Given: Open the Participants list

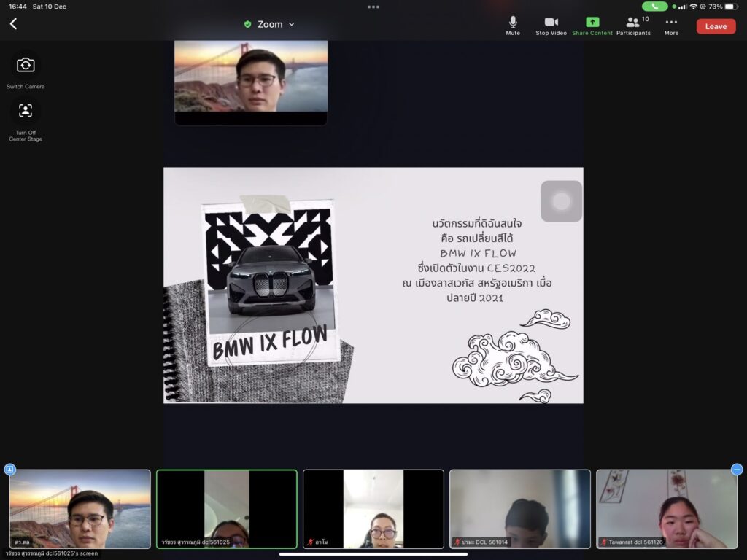Looking at the screenshot, I should click(633, 26).
